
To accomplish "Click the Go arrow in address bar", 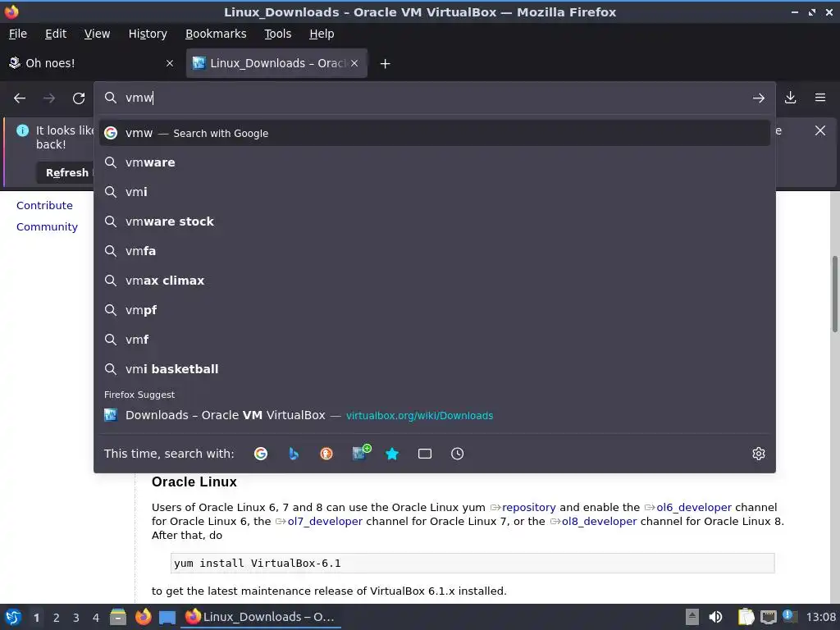I will tap(759, 98).
